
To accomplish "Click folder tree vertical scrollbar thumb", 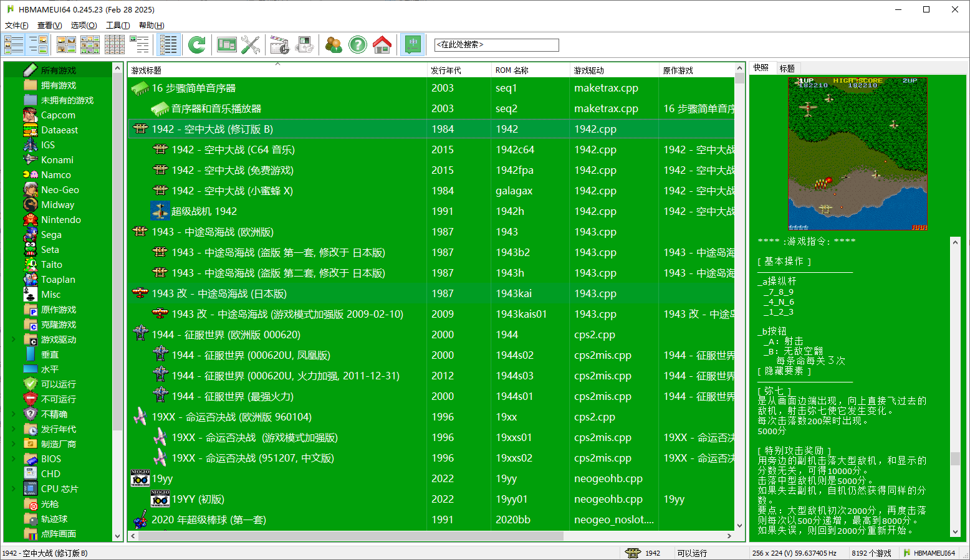I will [117, 251].
